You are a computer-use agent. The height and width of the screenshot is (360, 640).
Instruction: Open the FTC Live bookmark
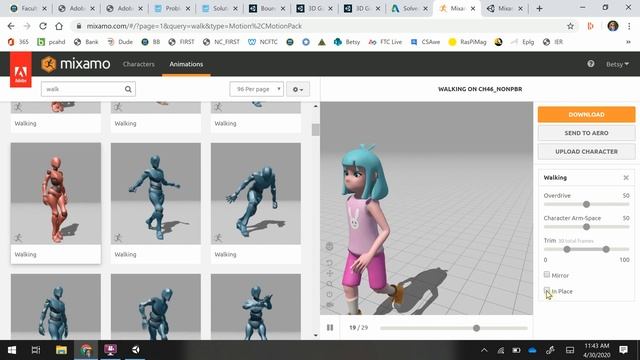(x=385, y=42)
